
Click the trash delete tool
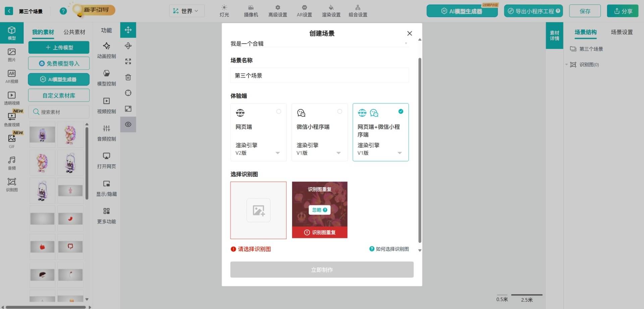[128, 77]
